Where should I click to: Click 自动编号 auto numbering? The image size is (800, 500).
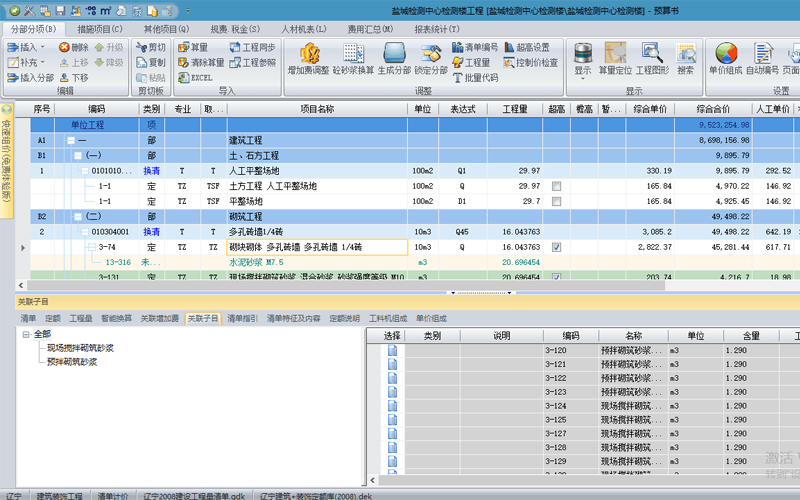click(762, 59)
